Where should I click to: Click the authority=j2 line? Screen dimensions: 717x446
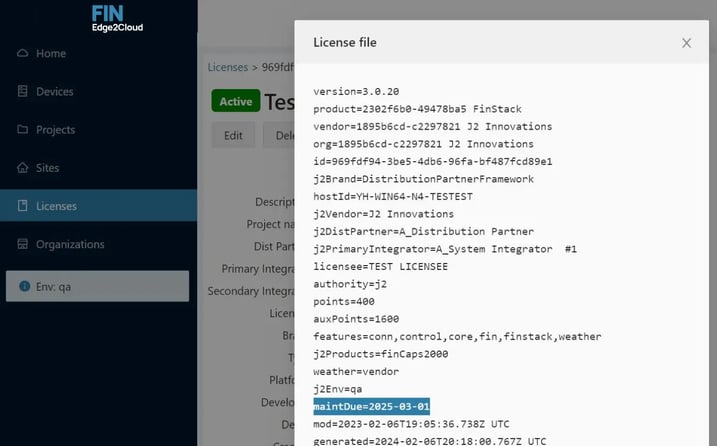(x=350, y=284)
